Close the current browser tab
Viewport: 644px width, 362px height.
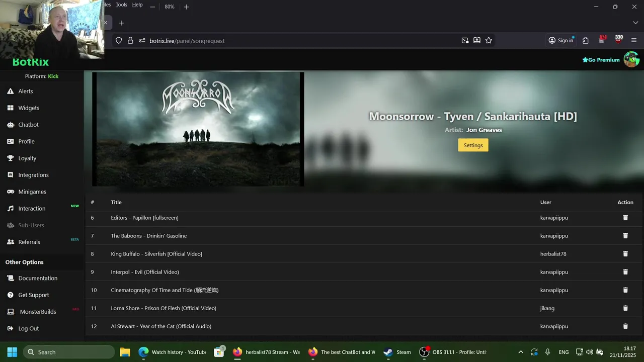[106, 23]
